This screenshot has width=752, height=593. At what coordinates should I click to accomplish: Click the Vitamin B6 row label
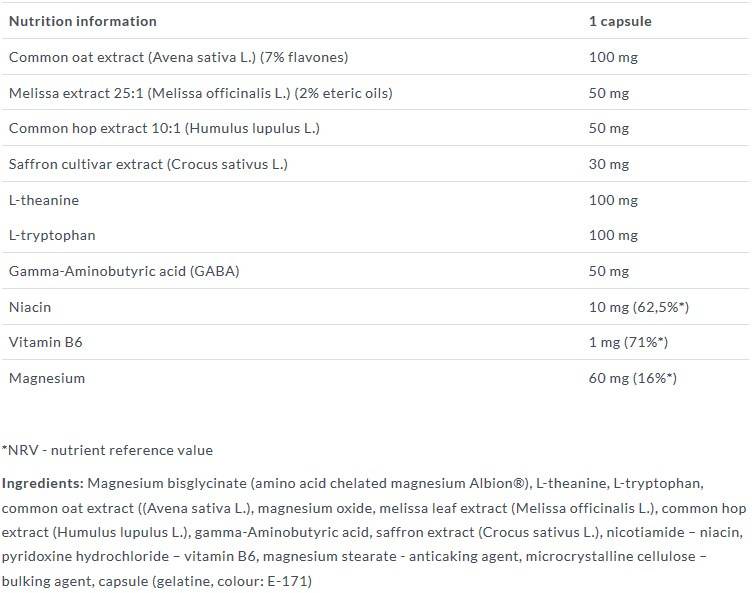(x=46, y=342)
